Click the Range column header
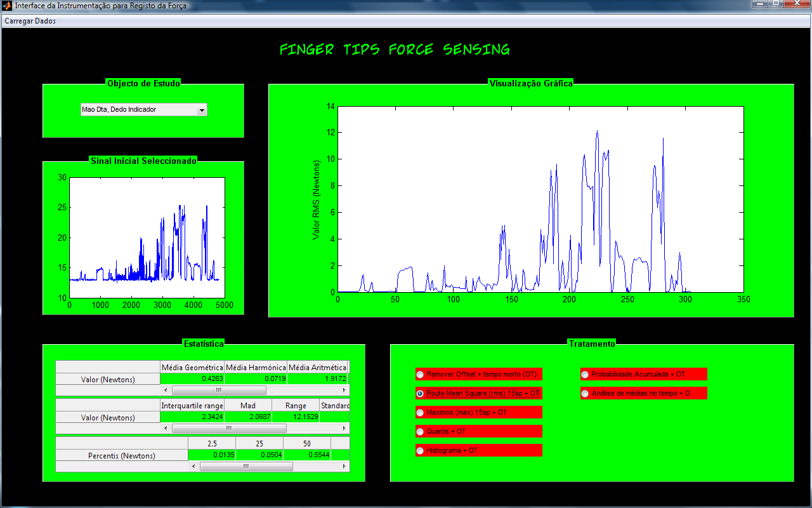Screen dimensions: 812x508 296,405
